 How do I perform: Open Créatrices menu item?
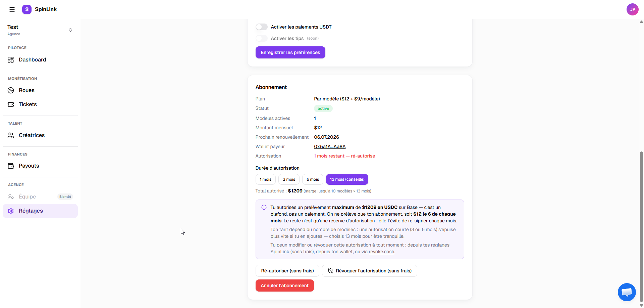click(40, 135)
